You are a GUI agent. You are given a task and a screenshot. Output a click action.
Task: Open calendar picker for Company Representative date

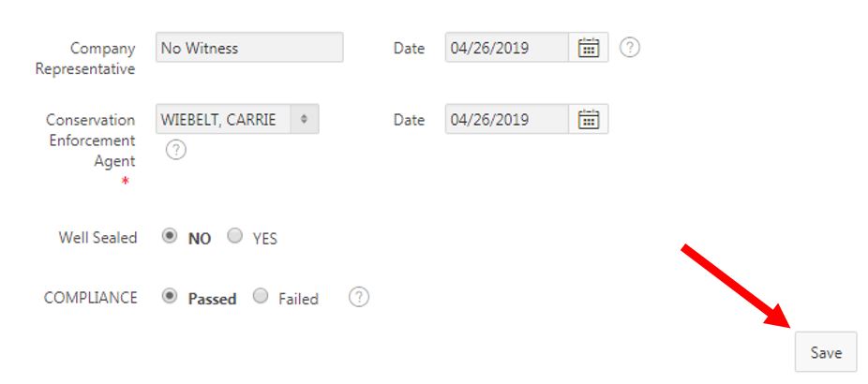589,48
